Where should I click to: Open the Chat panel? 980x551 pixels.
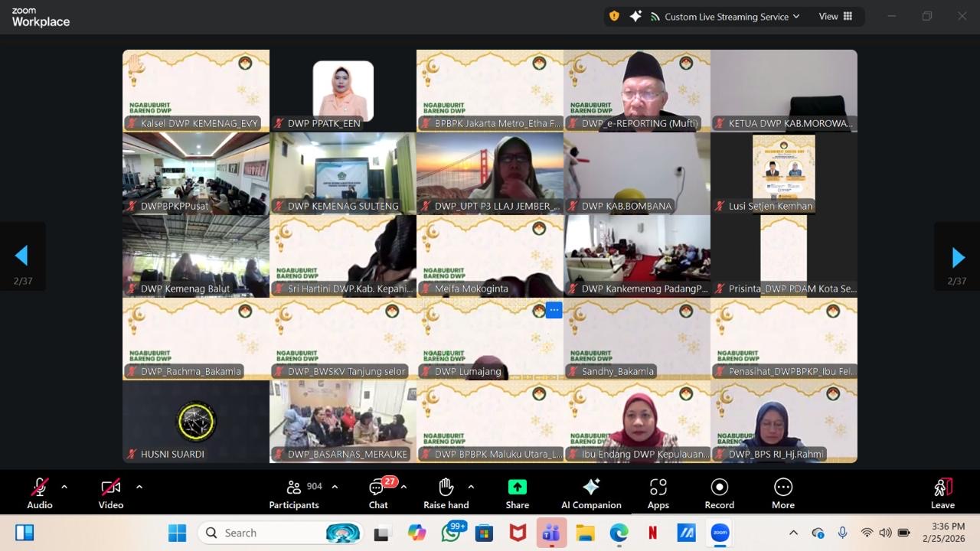pos(377,488)
